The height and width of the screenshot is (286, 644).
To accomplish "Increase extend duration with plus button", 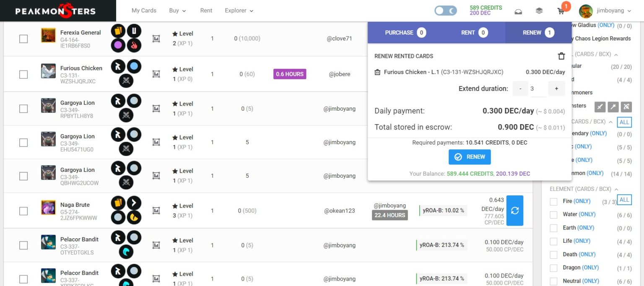I will tap(556, 88).
